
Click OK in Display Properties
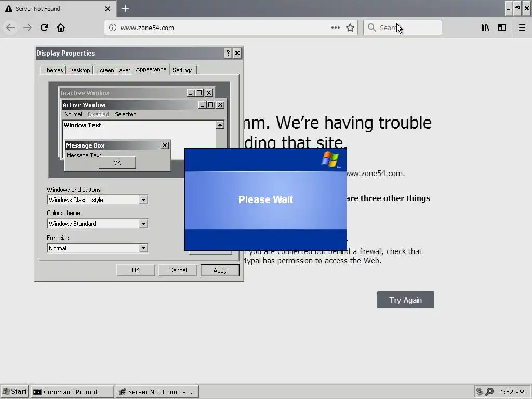point(136,270)
